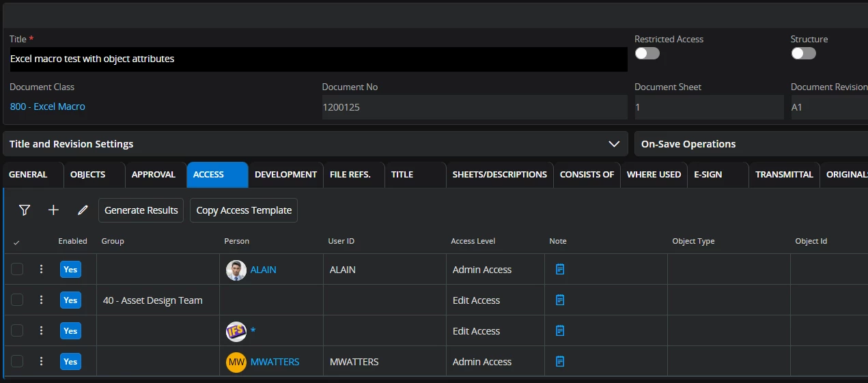The width and height of the screenshot is (868, 383).
Task: Click the pencil edit icon
Action: click(x=83, y=210)
